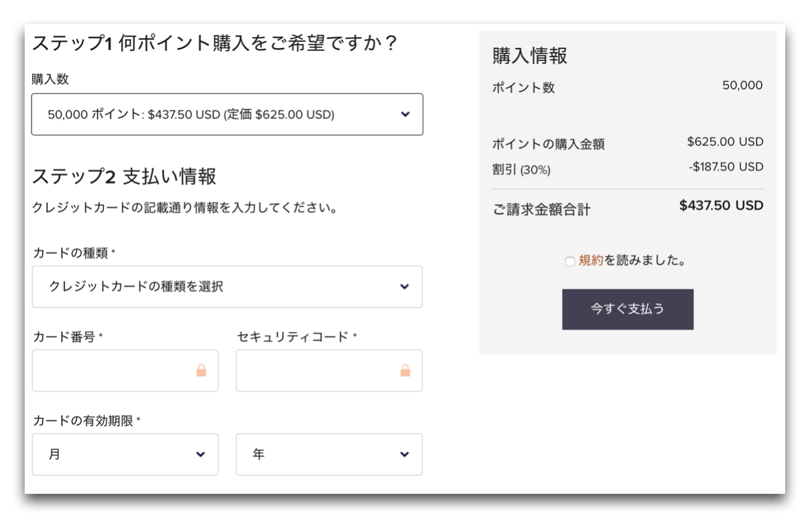Click chevron arrow of card type dropdown

point(405,287)
